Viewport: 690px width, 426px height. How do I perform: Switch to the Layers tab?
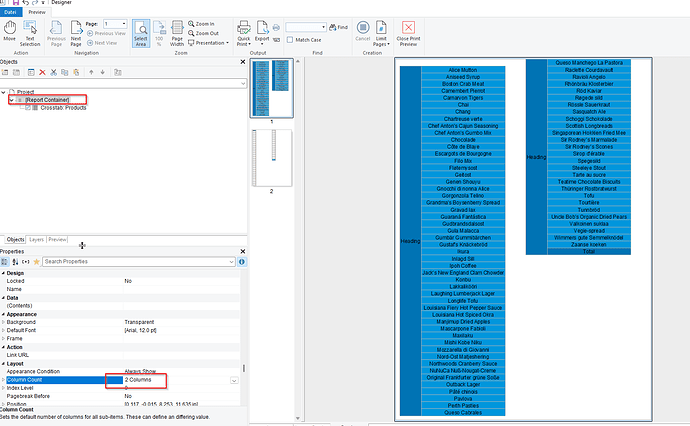tap(37, 240)
